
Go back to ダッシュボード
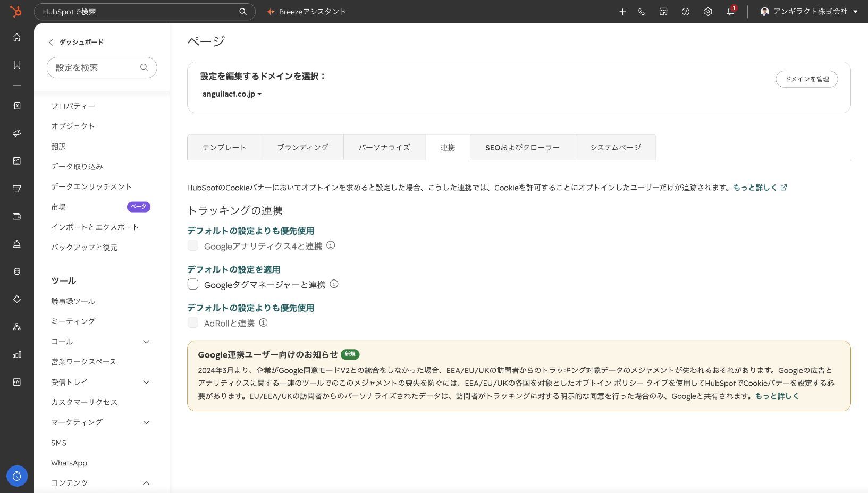[x=76, y=42]
